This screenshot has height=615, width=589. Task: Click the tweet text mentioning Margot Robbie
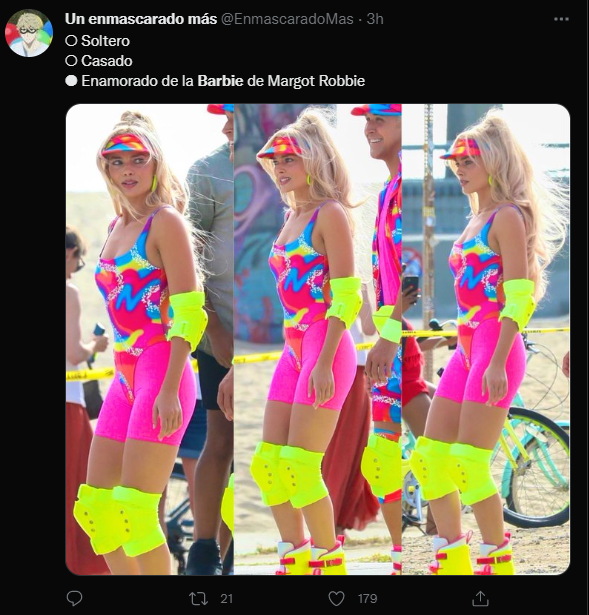[223, 81]
